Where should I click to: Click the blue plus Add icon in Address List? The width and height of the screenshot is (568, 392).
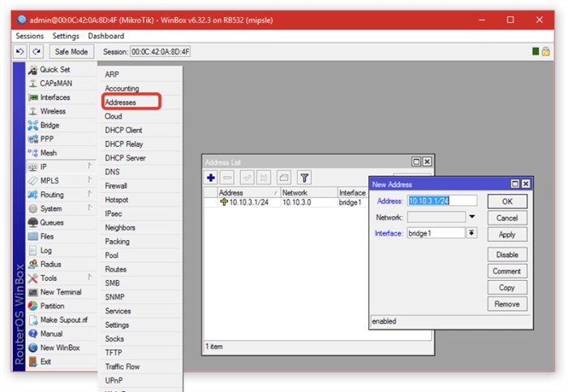tap(211, 178)
